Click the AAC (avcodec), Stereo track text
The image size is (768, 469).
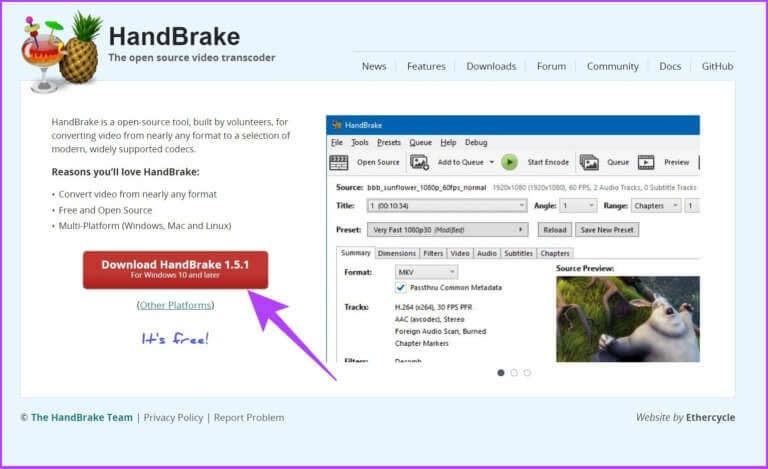click(430, 319)
